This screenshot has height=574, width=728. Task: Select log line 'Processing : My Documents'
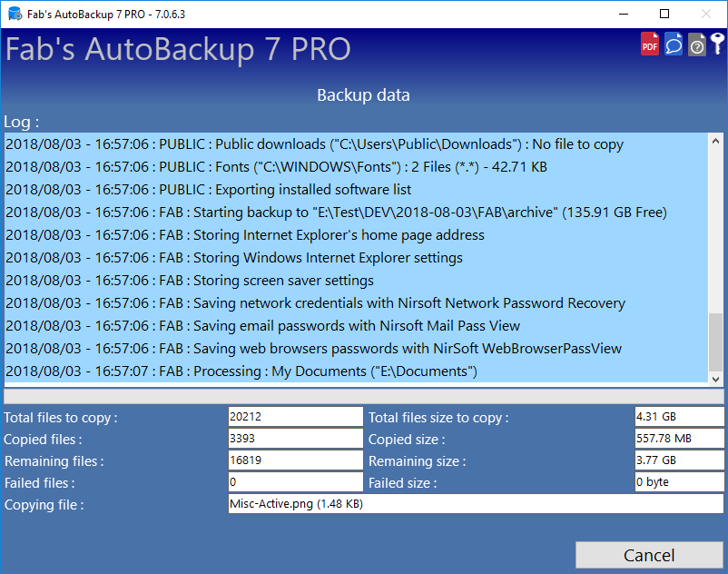tap(356, 371)
